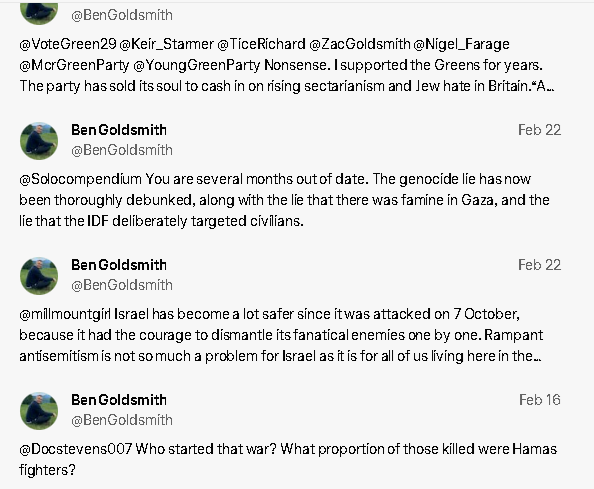Open the @TiceRichard mention
The image size is (594, 489).
tap(261, 44)
